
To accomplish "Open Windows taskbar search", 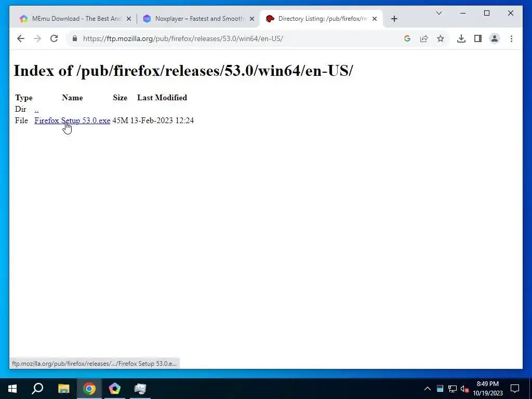I will tap(37, 389).
